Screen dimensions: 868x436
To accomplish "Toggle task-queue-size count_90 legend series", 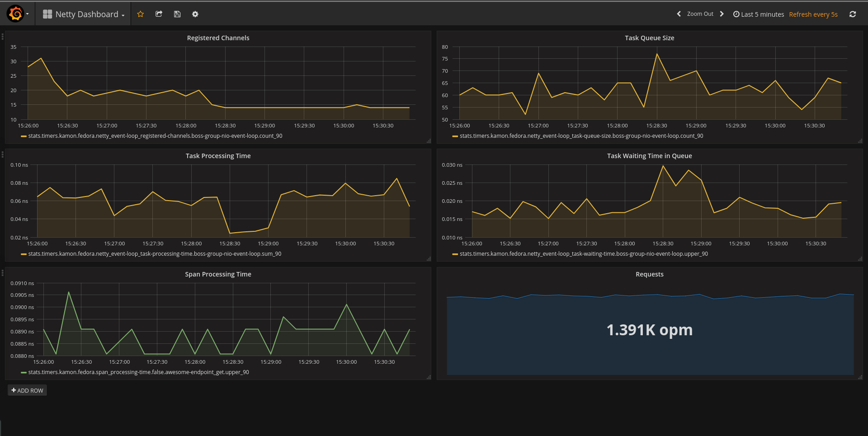I will click(x=581, y=136).
